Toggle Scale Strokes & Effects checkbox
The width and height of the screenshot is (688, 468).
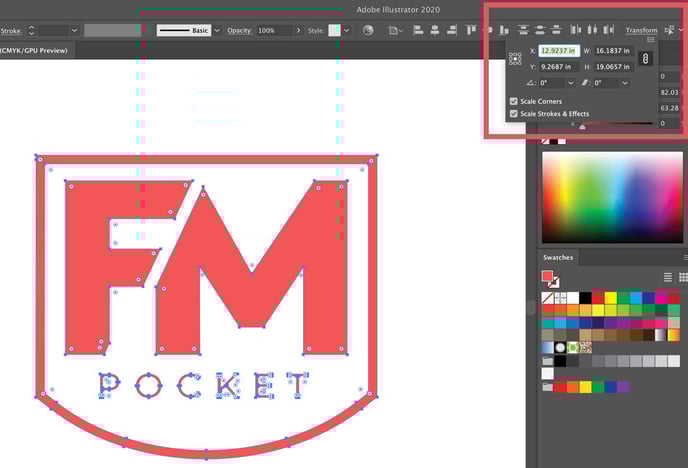tap(514, 114)
